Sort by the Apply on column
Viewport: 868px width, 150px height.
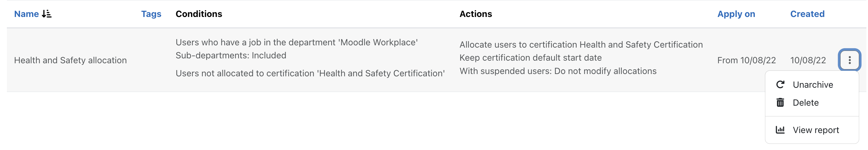point(736,14)
